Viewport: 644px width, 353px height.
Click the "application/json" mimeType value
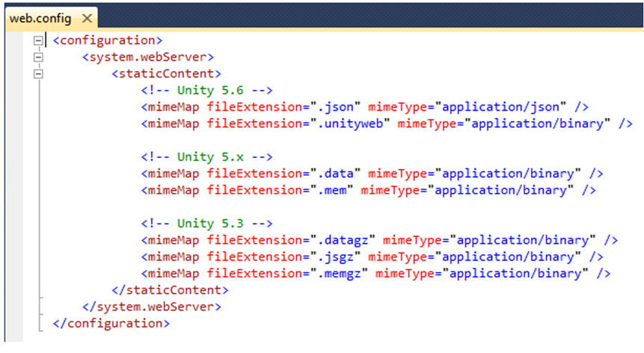point(500,107)
